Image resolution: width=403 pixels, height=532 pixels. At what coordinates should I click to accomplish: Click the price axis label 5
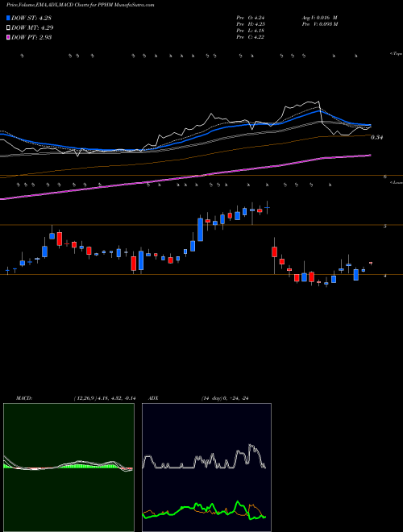385,226
